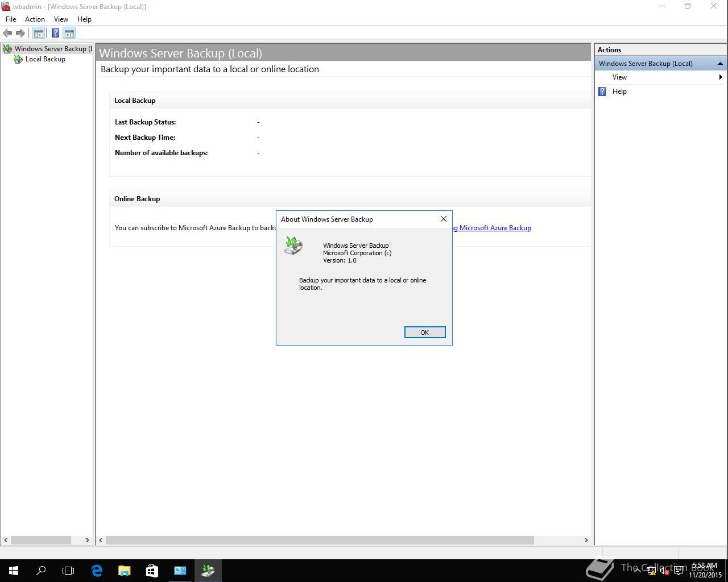Click the Next Backup Time label
Screen dimensions: 728x582
pos(145,138)
